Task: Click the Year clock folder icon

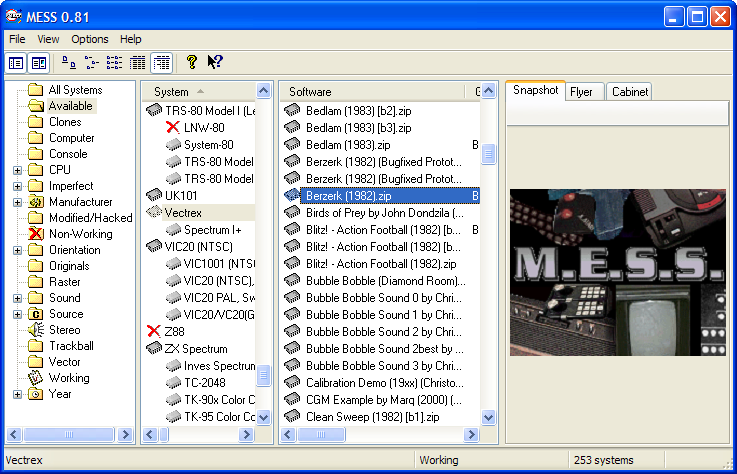Action: coord(36,394)
